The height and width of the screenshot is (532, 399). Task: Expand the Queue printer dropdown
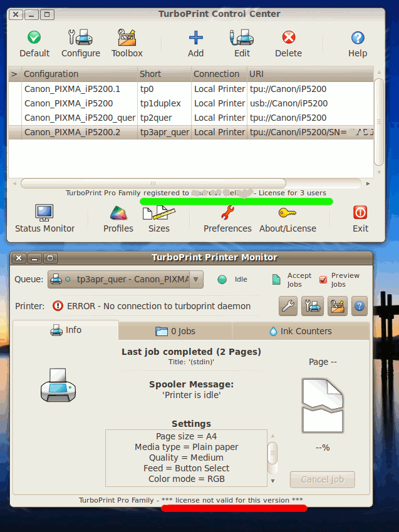196,279
